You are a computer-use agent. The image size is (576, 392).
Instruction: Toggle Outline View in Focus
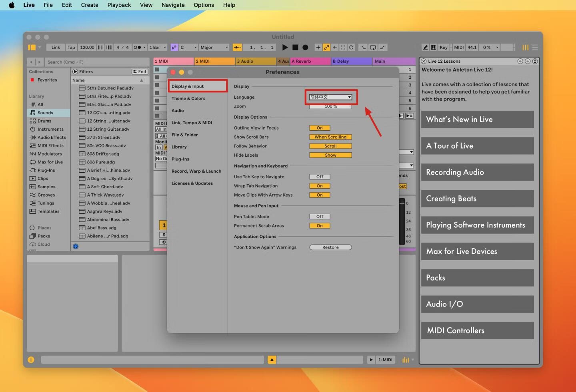pyautogui.click(x=320, y=128)
